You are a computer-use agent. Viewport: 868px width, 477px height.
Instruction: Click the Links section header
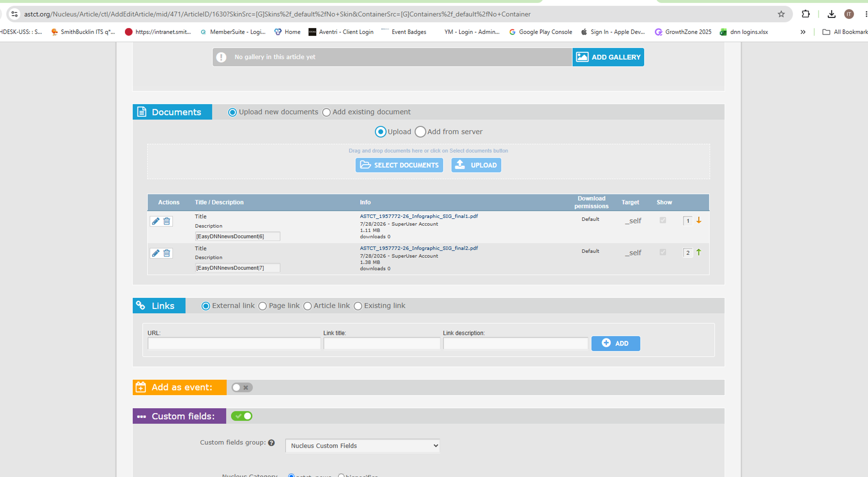pos(159,306)
